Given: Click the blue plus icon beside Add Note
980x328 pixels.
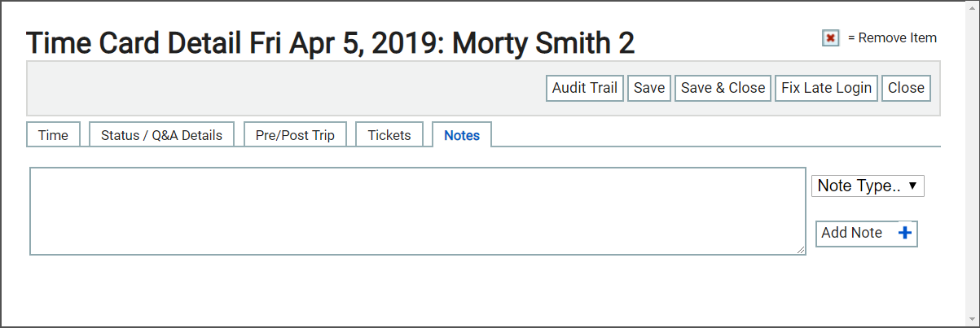Looking at the screenshot, I should click(x=905, y=233).
